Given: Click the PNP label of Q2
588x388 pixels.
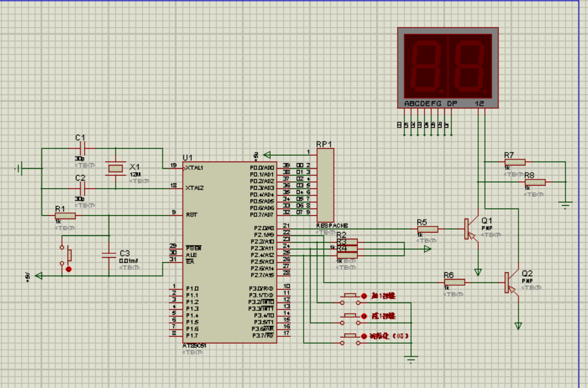Looking at the screenshot, I should click(x=527, y=281).
